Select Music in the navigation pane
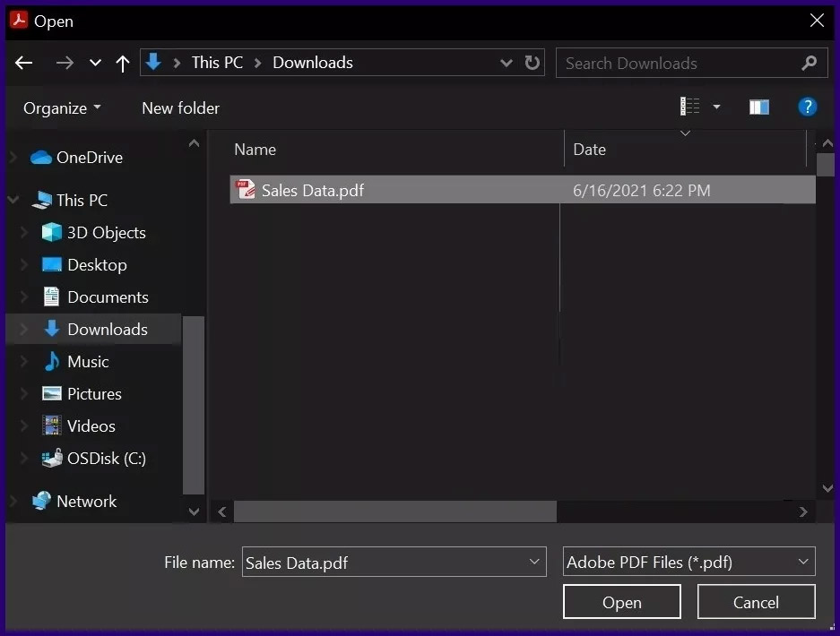This screenshot has height=636, width=840. coord(88,362)
